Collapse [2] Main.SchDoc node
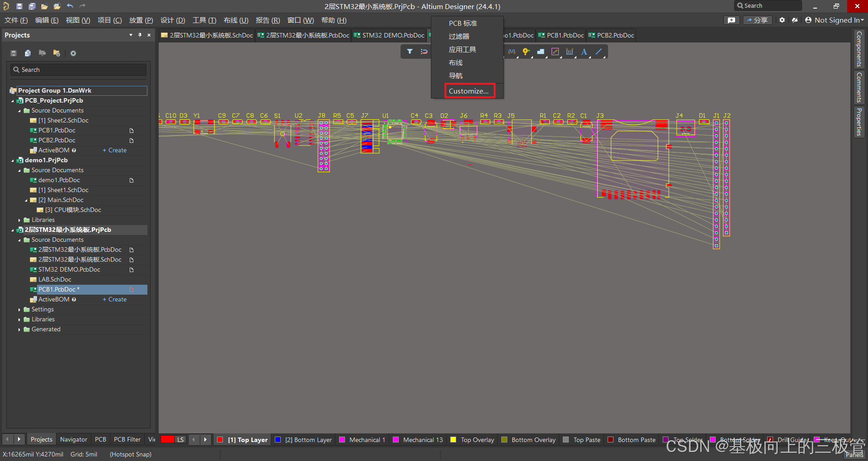Screen dimensions: 868x461 tap(26, 200)
